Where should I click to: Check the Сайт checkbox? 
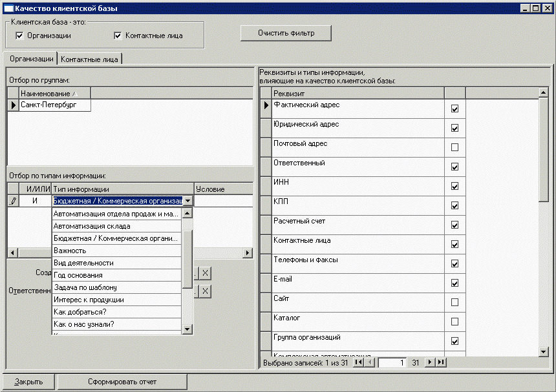click(x=454, y=302)
